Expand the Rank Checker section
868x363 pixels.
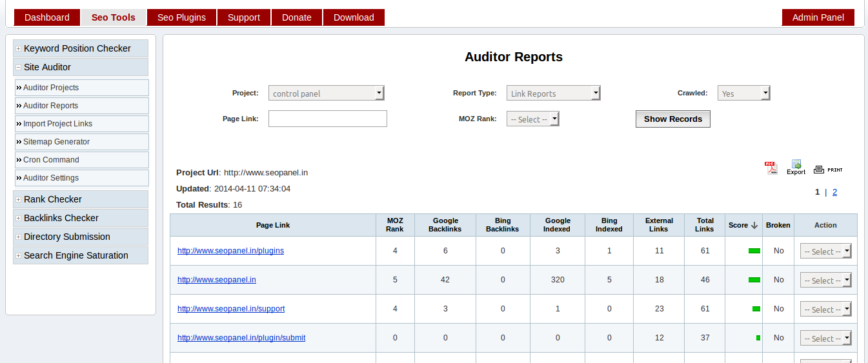point(81,199)
